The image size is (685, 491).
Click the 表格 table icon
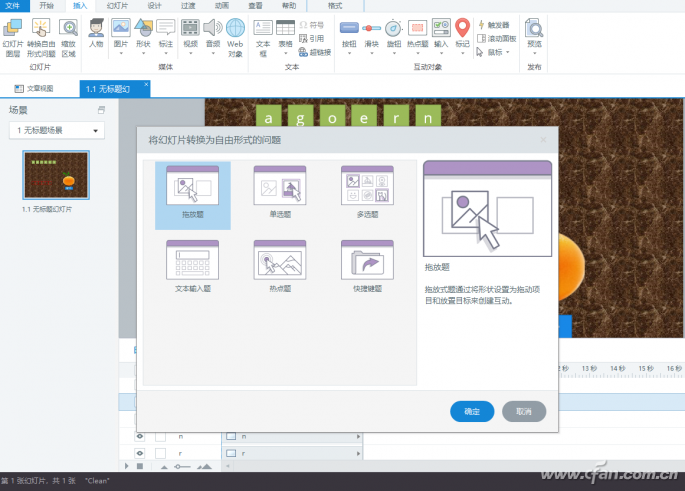coord(285,28)
